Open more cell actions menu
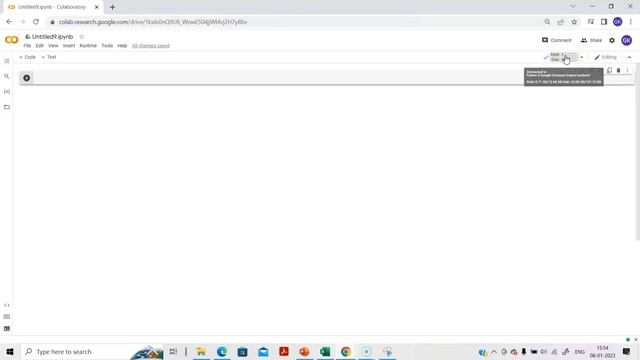This screenshot has width=640, height=360. 627,70
